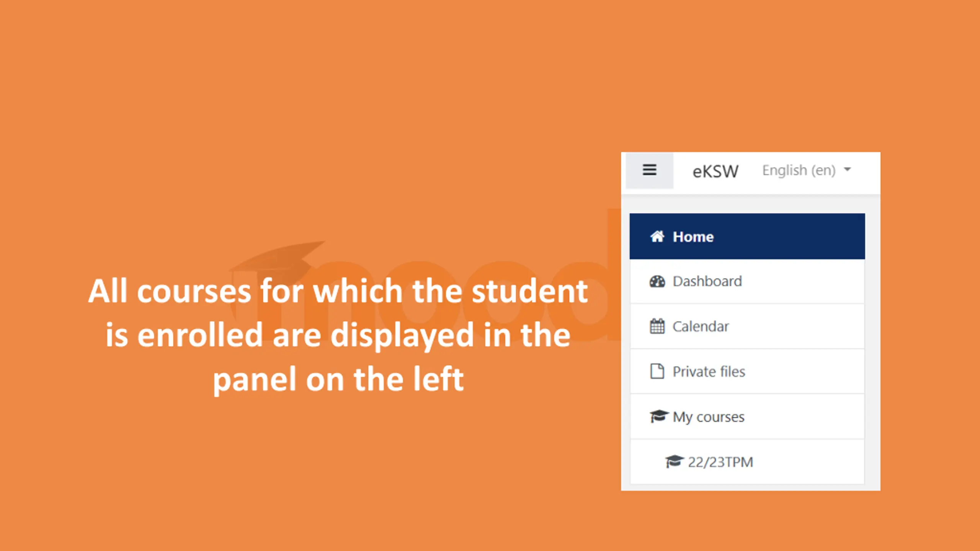Open the 22/23TPM course
Viewport: 980px width, 551px height.
(720, 462)
